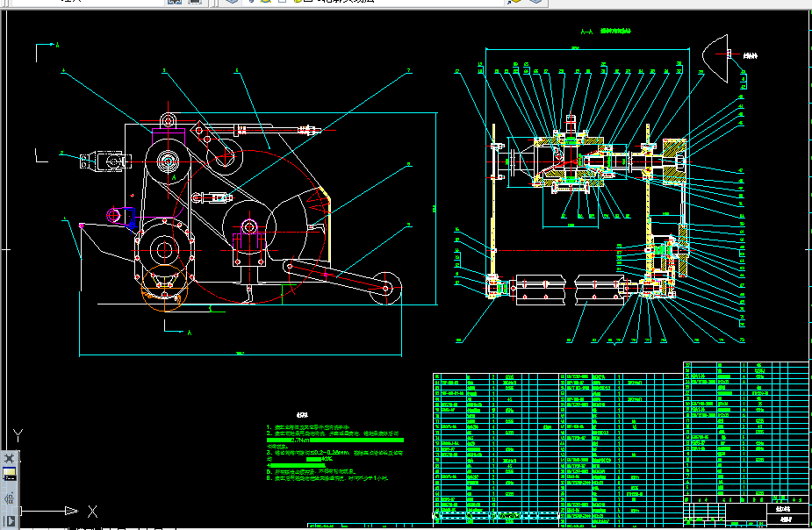812x530 pixels.
Task: Select the A-A section view title text
Action: (606, 32)
